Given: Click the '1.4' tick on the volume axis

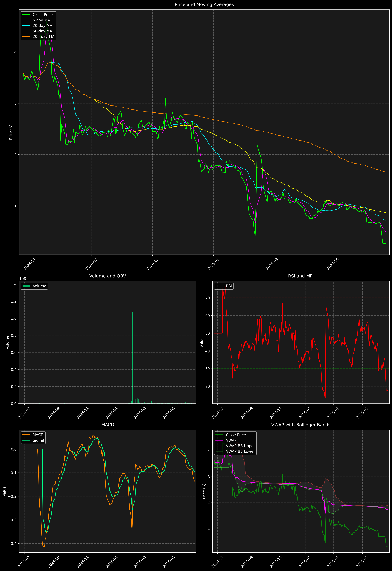Looking at the screenshot, I should (x=14, y=284).
